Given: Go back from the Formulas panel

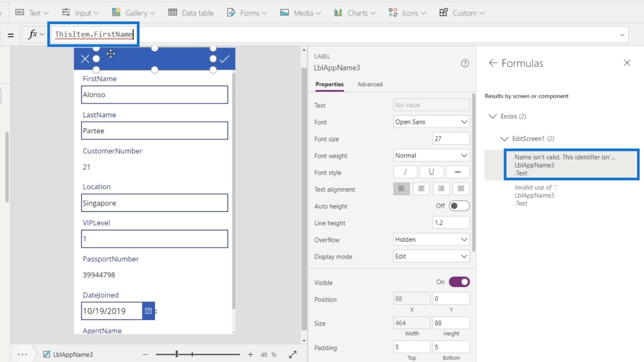Looking at the screenshot, I should click(x=493, y=63).
